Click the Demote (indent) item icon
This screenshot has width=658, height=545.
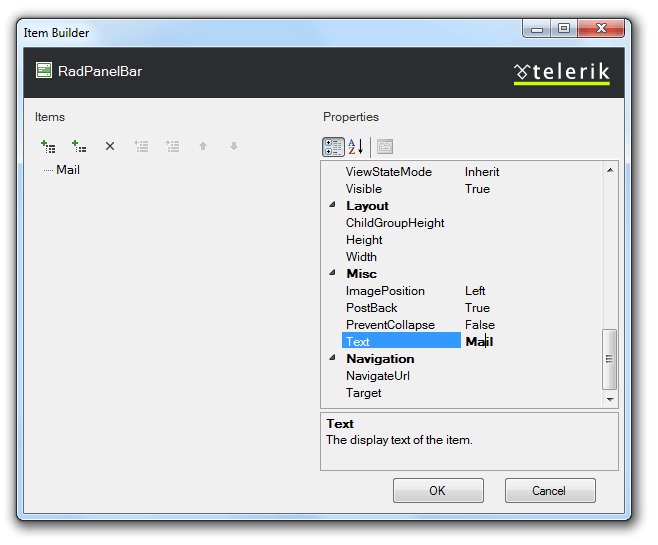tap(172, 146)
